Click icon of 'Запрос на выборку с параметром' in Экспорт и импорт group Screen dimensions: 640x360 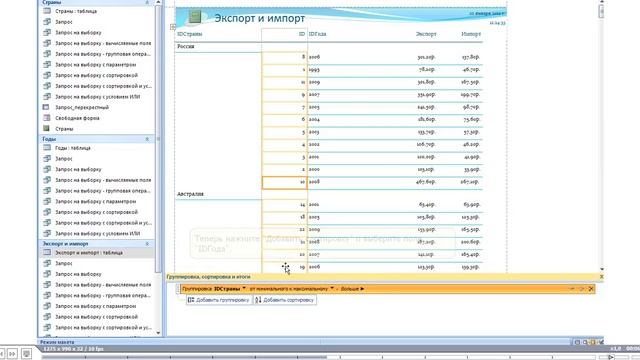point(47,306)
